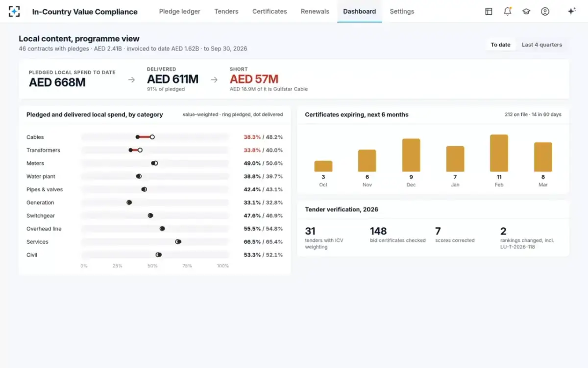Click the Pipes & valves category label

click(45, 189)
